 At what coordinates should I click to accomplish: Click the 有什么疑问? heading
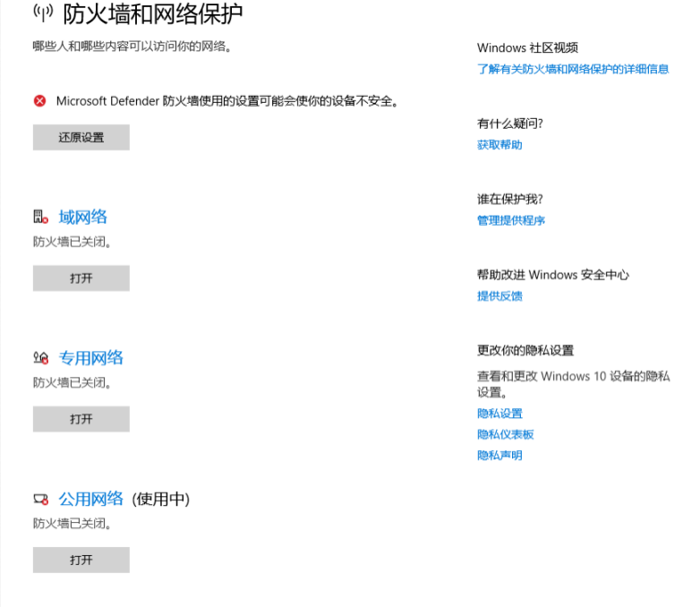tap(510, 124)
